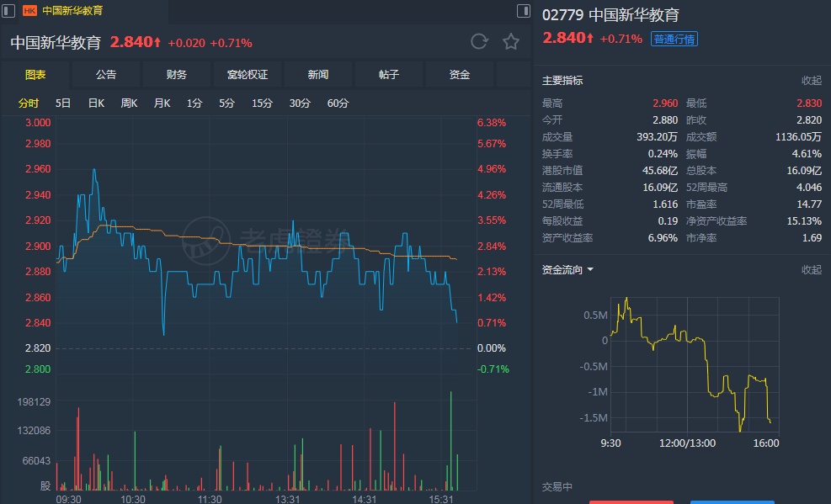831x504 pixels.
Task: Select the 分时 chart period
Action: (x=28, y=103)
